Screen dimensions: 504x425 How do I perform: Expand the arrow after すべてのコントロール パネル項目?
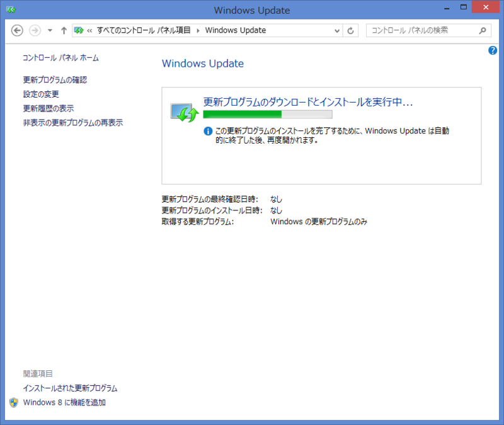coord(198,30)
